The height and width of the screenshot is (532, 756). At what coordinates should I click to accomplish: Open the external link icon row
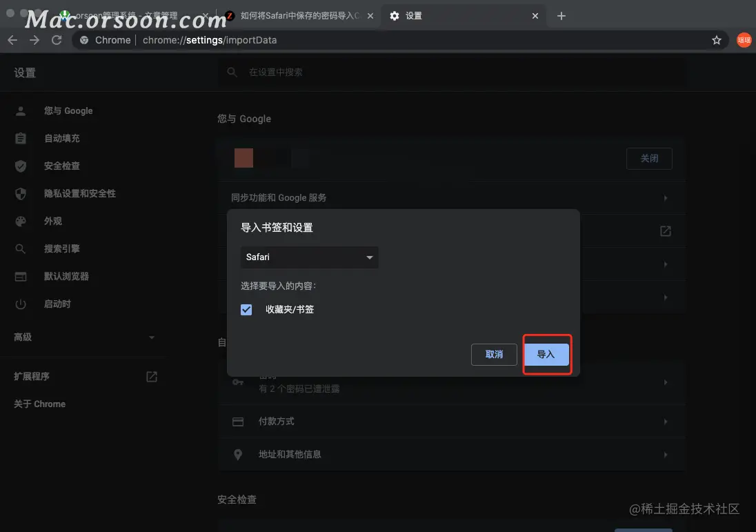click(x=666, y=231)
